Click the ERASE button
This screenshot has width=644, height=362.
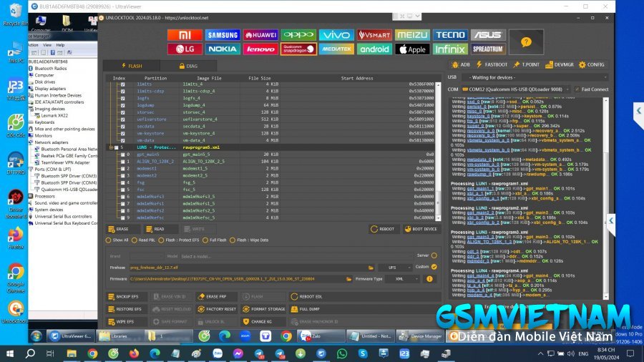tap(122, 229)
